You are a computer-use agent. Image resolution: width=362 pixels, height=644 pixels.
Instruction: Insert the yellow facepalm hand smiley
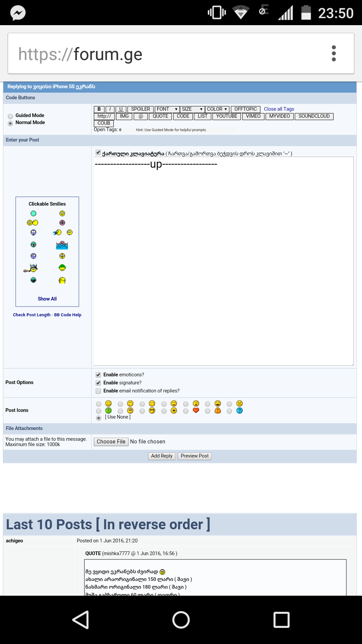click(62, 280)
